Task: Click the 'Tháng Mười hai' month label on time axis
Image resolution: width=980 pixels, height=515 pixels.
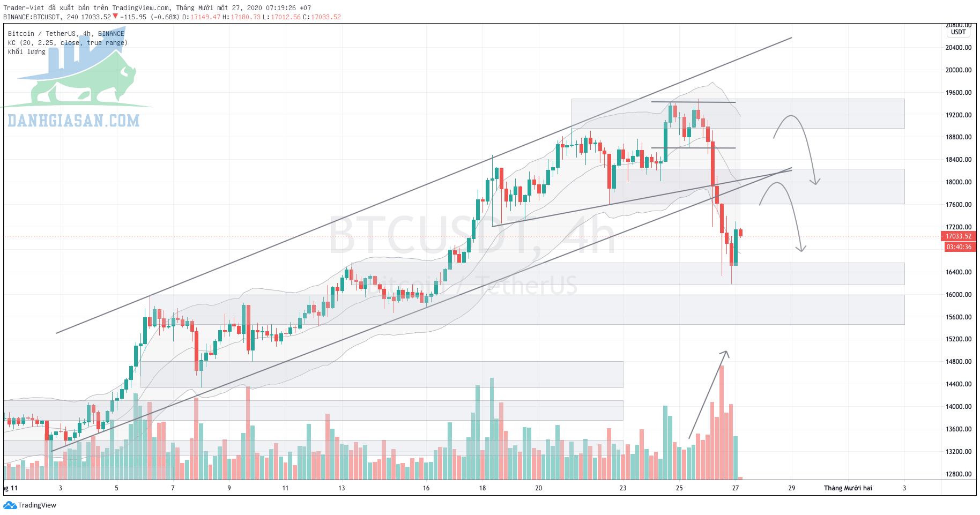Action: click(x=848, y=488)
